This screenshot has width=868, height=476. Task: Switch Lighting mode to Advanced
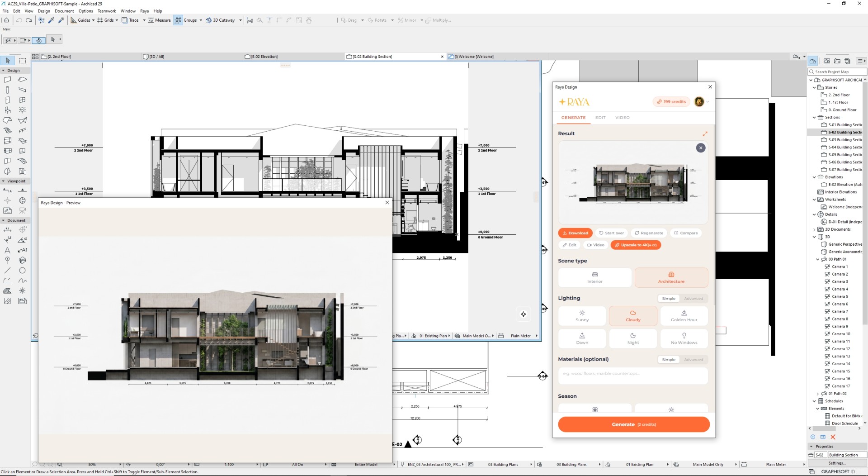(693, 299)
